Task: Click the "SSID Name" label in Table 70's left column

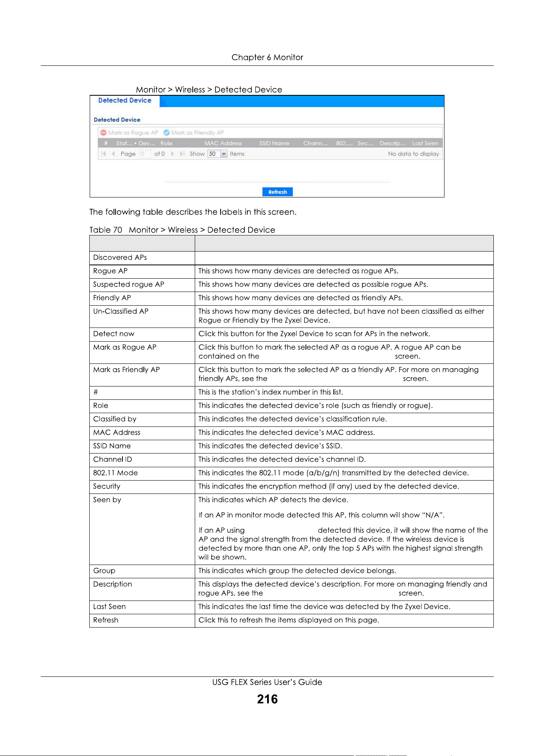Action: 112,446
